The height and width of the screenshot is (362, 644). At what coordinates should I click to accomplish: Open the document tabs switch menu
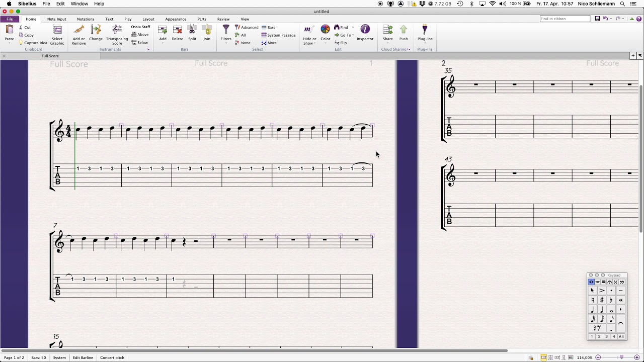pyautogui.click(x=640, y=56)
